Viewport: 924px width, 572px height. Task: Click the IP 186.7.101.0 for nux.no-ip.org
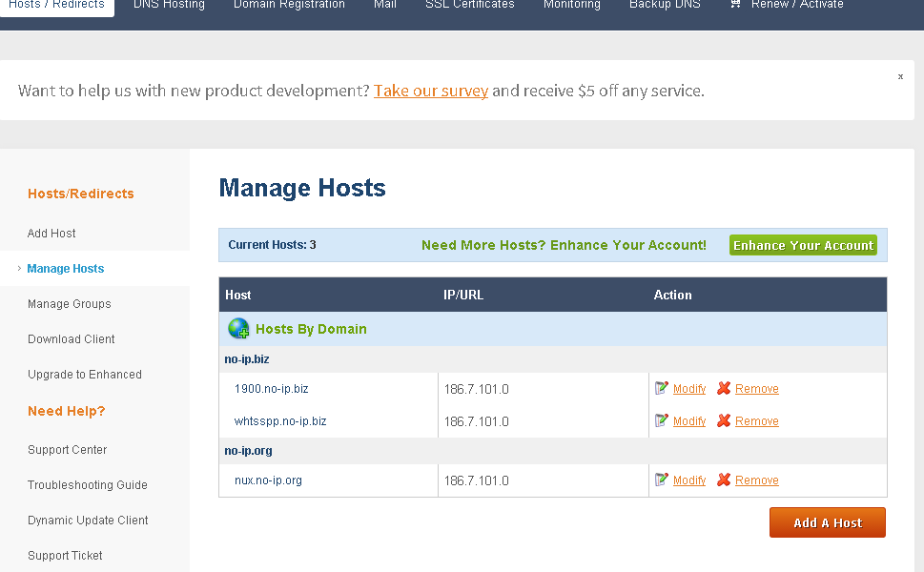click(476, 480)
